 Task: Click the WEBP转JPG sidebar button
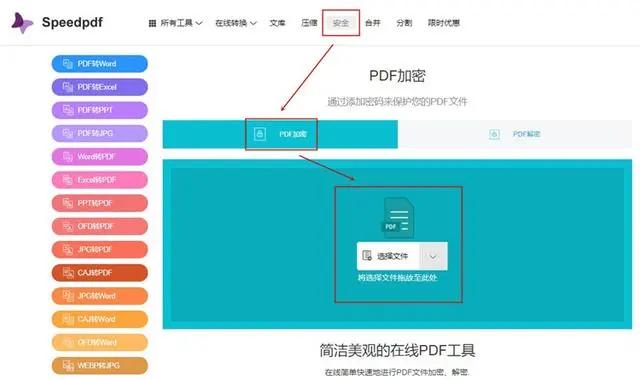pos(100,366)
